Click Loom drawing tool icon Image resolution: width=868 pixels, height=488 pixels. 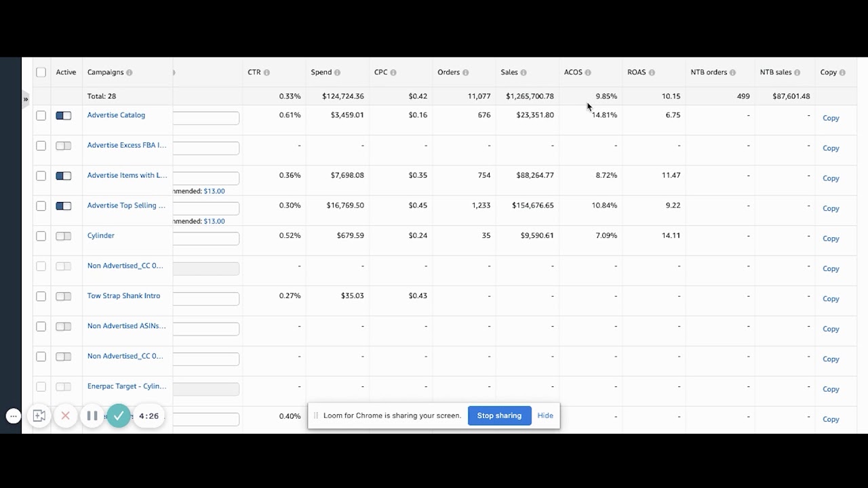(x=39, y=415)
